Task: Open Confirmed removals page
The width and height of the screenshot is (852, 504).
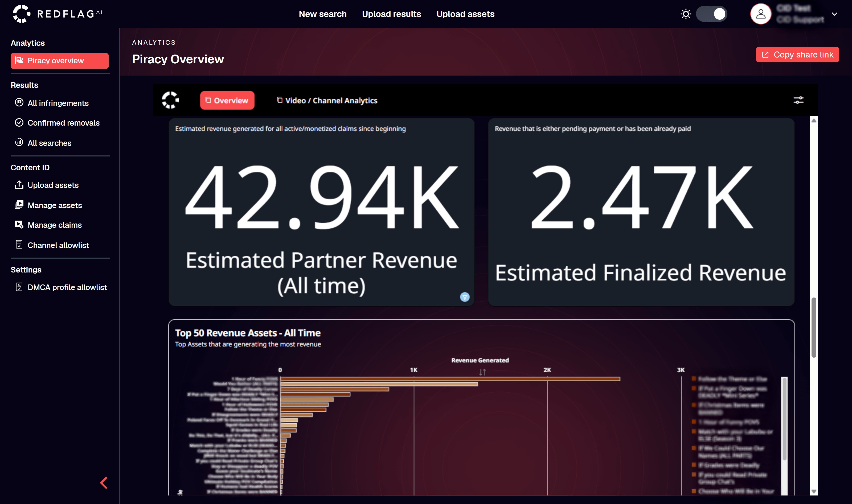Action: [x=63, y=123]
